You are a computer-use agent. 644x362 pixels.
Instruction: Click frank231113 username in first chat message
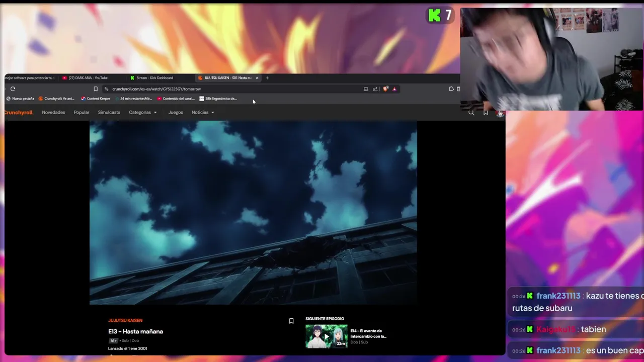tap(558, 296)
